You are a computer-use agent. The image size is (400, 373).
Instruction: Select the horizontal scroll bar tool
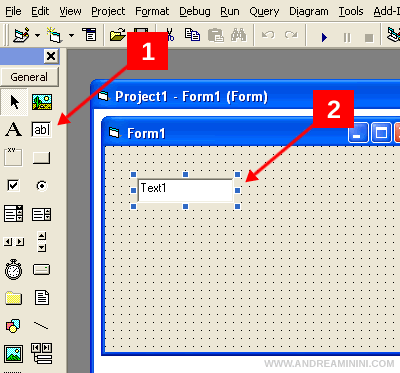14,242
